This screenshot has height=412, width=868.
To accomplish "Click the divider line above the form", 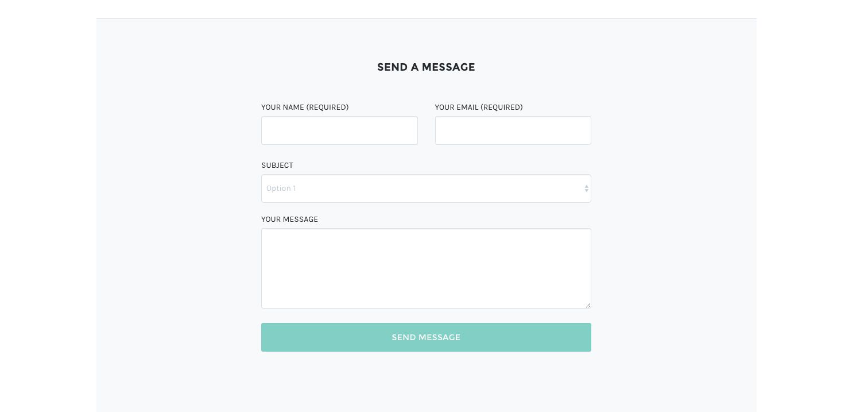I will [x=426, y=18].
